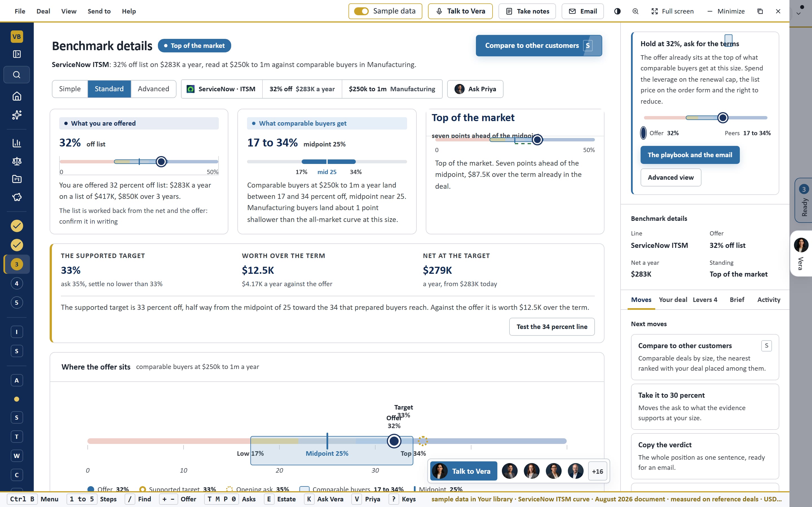Open the Deal menu
Viewport: 812px width, 507px height.
tap(43, 11)
